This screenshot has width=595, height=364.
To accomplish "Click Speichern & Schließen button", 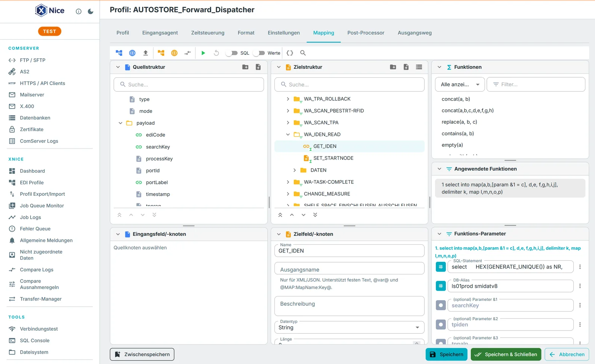I will (x=506, y=354).
